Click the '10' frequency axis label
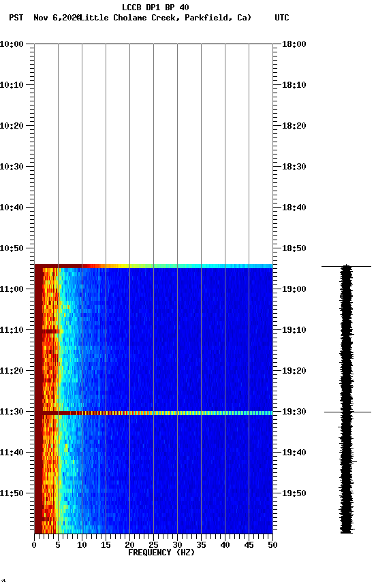 click(82, 545)
